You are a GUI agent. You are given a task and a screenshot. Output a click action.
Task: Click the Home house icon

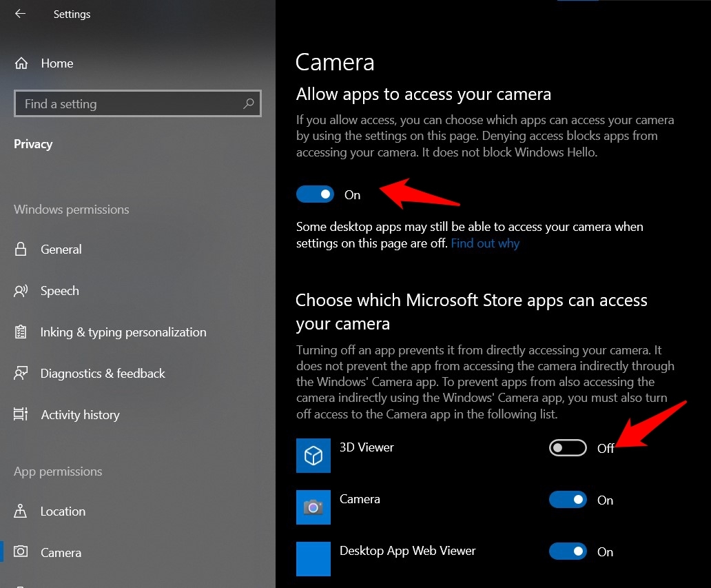(21, 63)
